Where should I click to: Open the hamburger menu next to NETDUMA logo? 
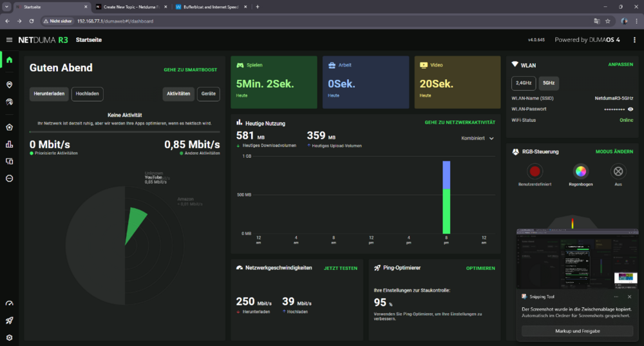pyautogui.click(x=9, y=40)
